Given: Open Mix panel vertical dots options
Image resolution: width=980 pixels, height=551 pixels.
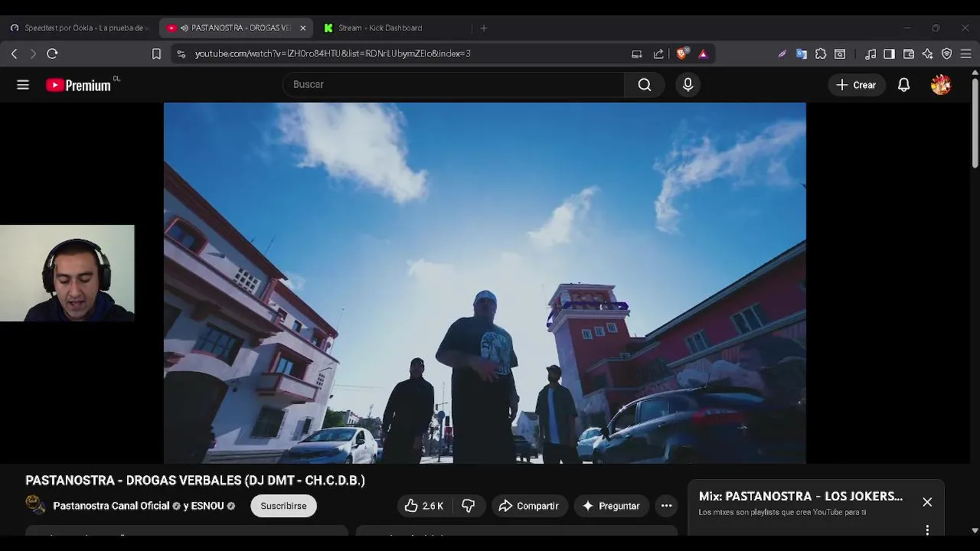Looking at the screenshot, I should point(927,530).
